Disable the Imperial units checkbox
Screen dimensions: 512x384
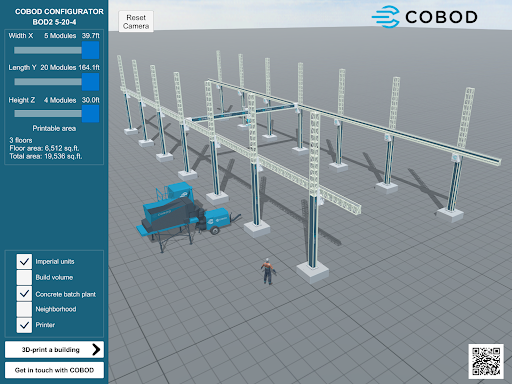[24, 262]
